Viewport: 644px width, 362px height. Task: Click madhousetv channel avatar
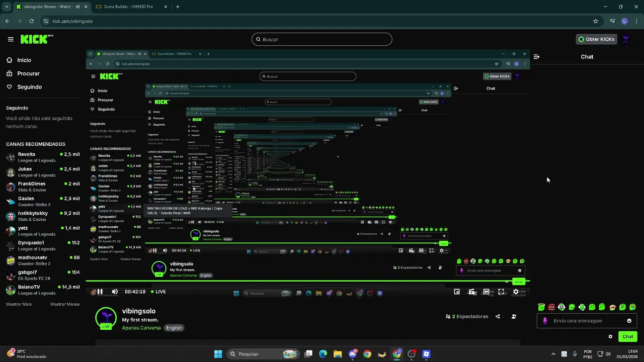(11, 260)
